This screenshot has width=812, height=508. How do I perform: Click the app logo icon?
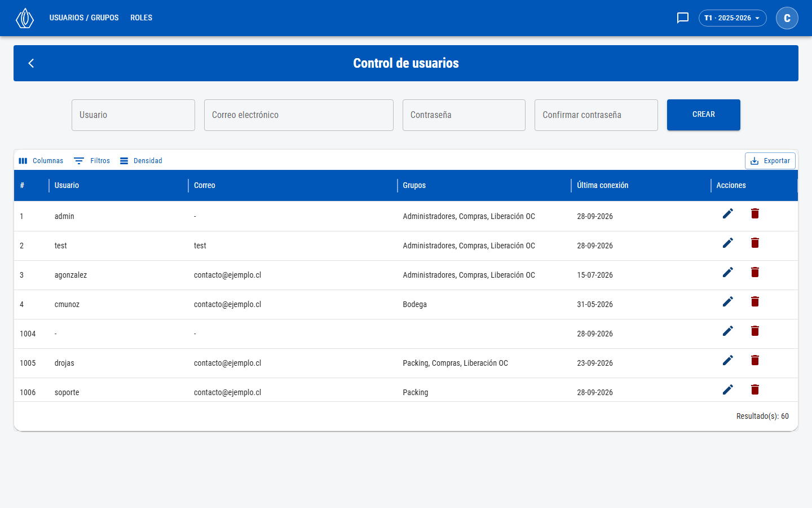[25, 18]
